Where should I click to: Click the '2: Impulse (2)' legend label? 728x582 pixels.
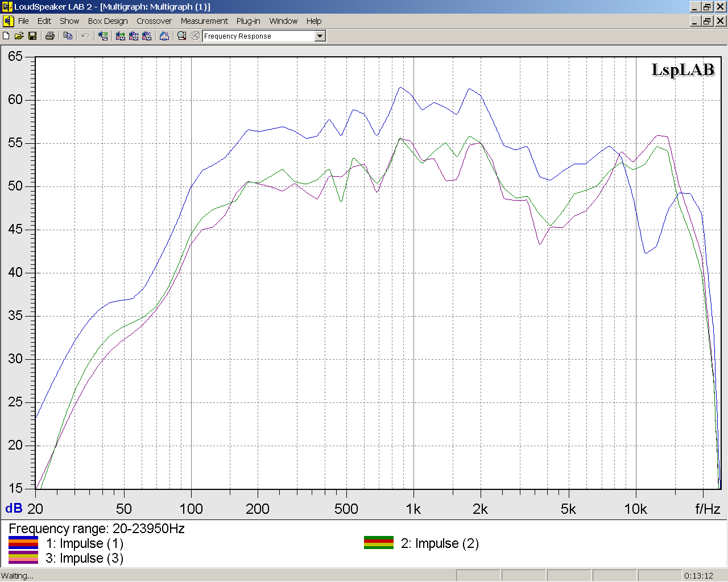pos(440,543)
